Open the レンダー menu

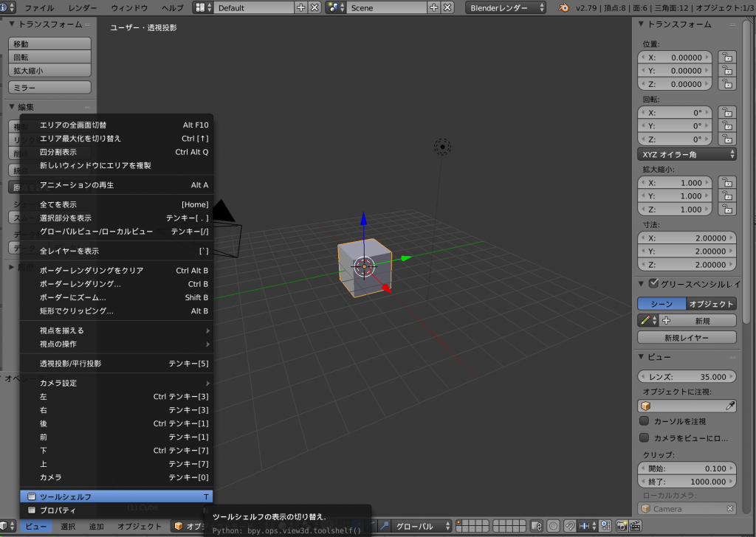pos(83,7)
